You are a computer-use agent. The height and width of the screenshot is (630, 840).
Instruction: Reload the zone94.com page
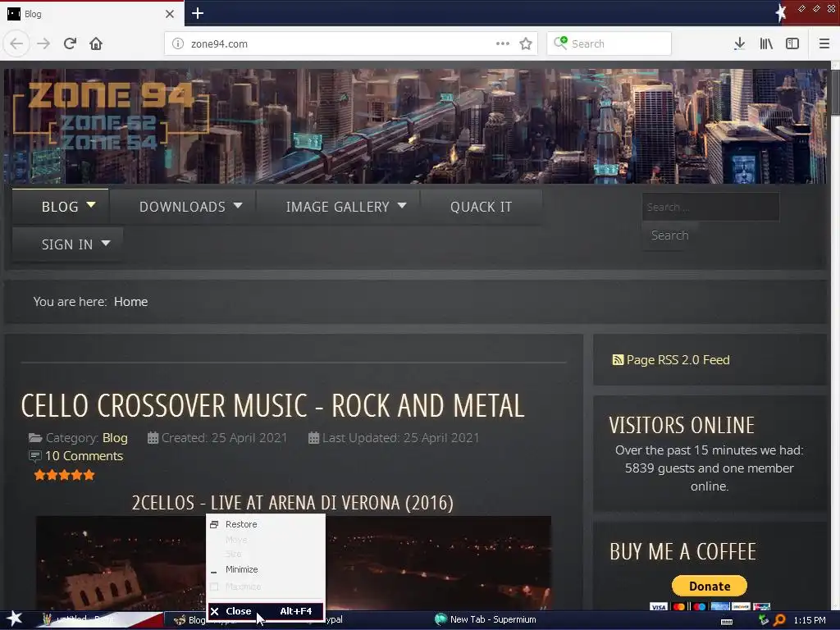(70, 43)
